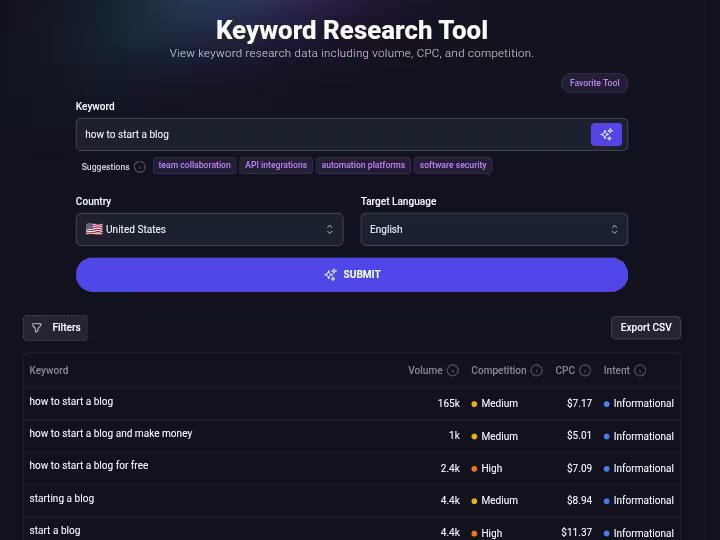Click the 1k volume value

click(x=454, y=435)
